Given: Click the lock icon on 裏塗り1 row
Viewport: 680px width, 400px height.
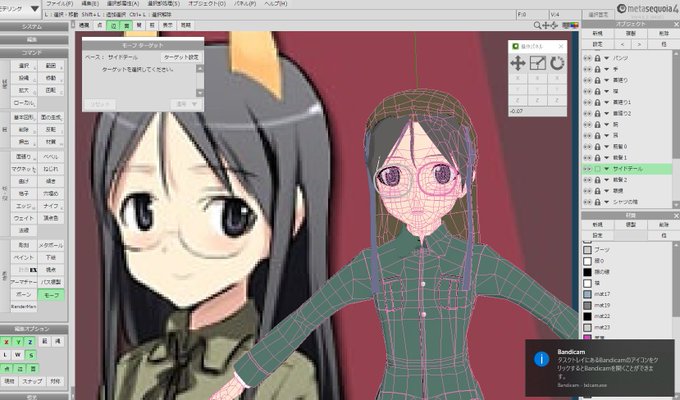Looking at the screenshot, I should 598,102.
